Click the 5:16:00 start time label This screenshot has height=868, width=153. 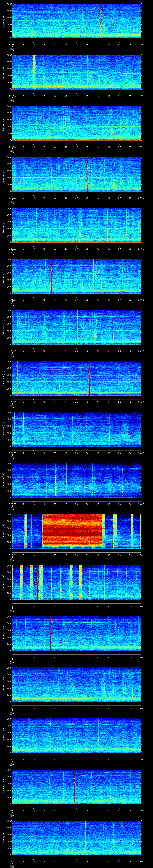pyautogui.click(x=12, y=44)
